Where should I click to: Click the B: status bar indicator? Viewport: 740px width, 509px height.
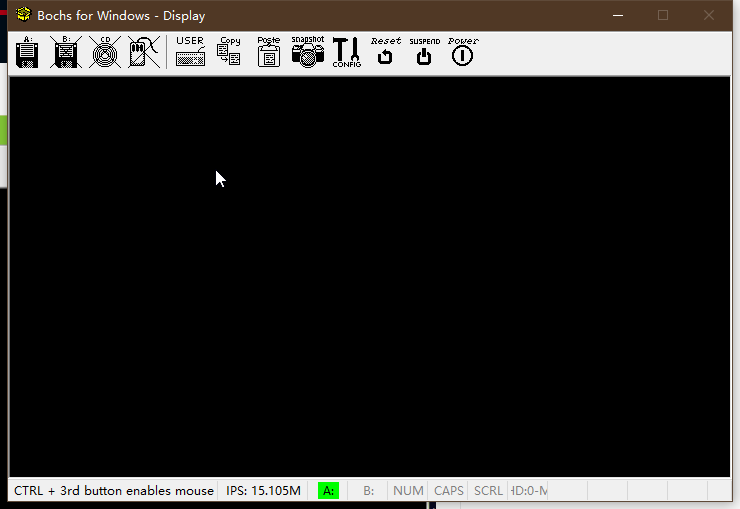click(x=369, y=491)
